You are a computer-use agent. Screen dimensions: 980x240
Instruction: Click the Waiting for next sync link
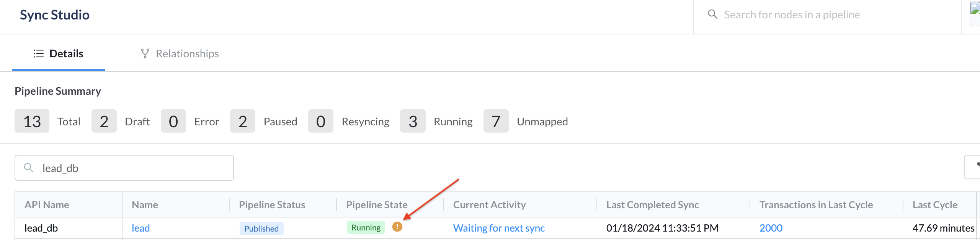[x=499, y=228]
